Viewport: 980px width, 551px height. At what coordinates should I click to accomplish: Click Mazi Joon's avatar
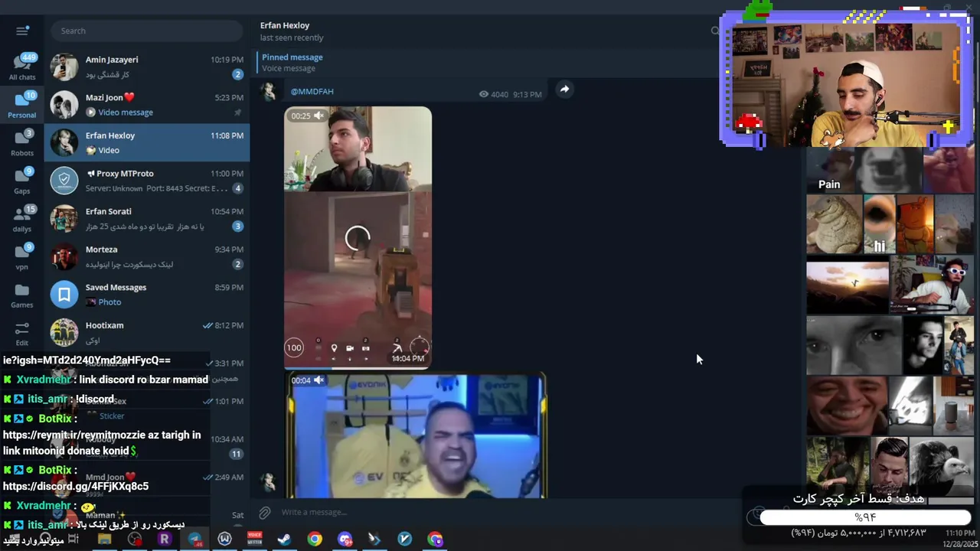(x=64, y=105)
